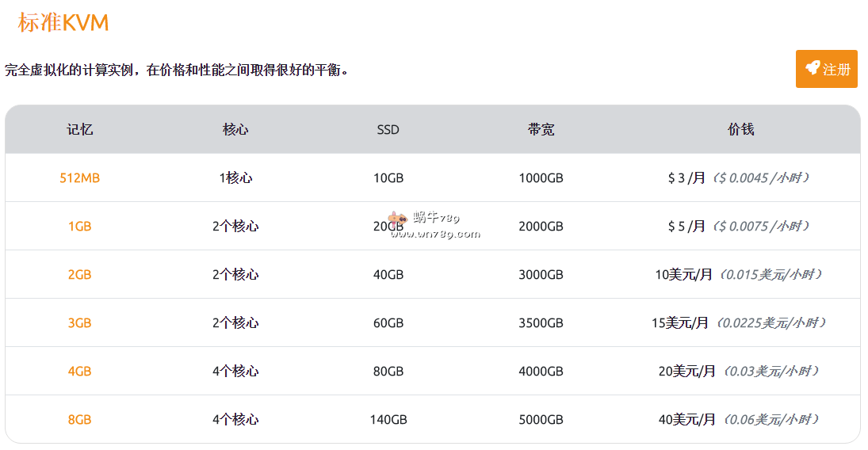This screenshot has width=868, height=450.
Task: Click the watermark snail logo image
Action: coord(397,218)
